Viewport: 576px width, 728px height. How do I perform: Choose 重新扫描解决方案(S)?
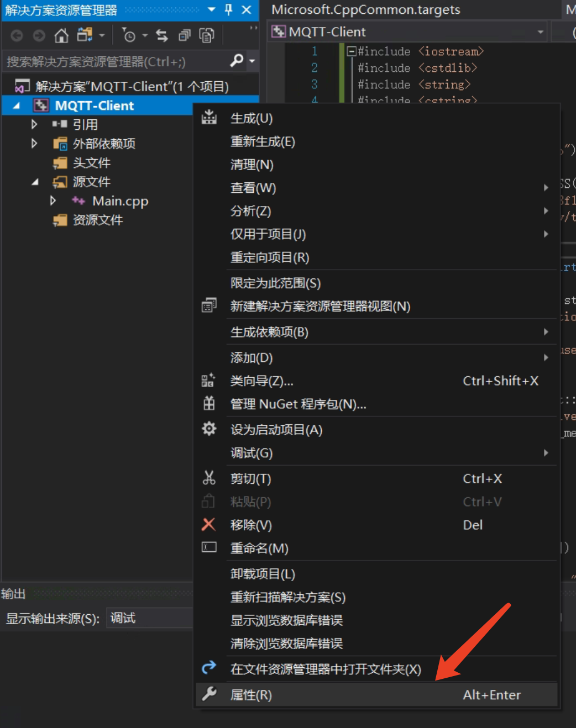(x=376, y=597)
